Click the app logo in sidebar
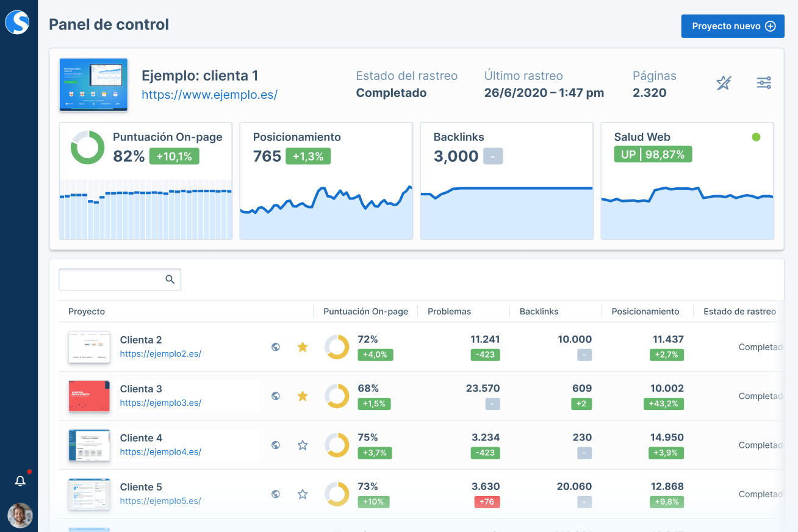 17,22
